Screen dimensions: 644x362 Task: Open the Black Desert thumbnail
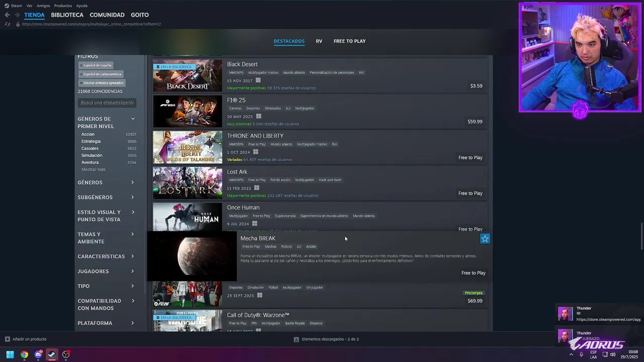[x=187, y=75]
